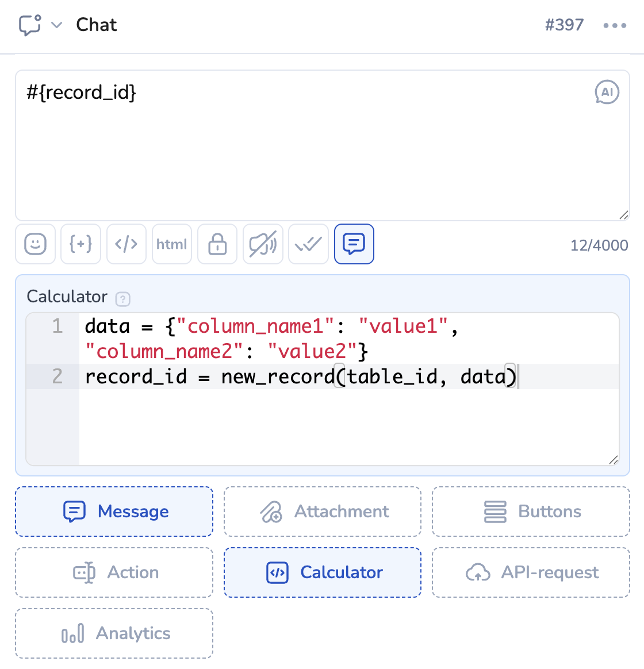Viewport: 644px width, 669px height.
Task: Toggle the padlock protect-content icon
Action: point(217,244)
